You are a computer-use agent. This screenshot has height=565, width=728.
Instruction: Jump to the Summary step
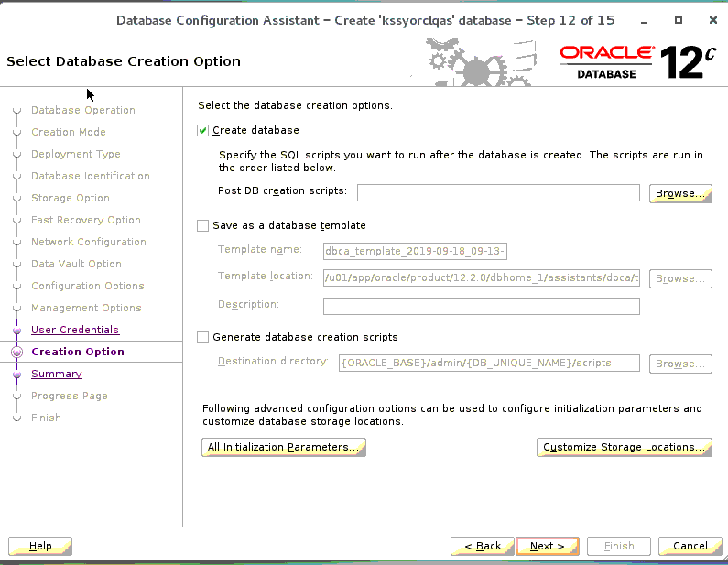(x=57, y=374)
